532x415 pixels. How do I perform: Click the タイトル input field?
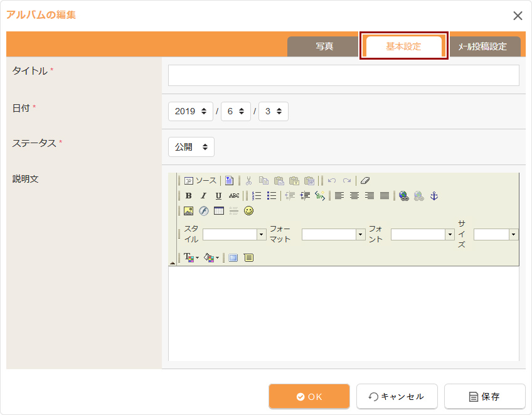(x=344, y=75)
